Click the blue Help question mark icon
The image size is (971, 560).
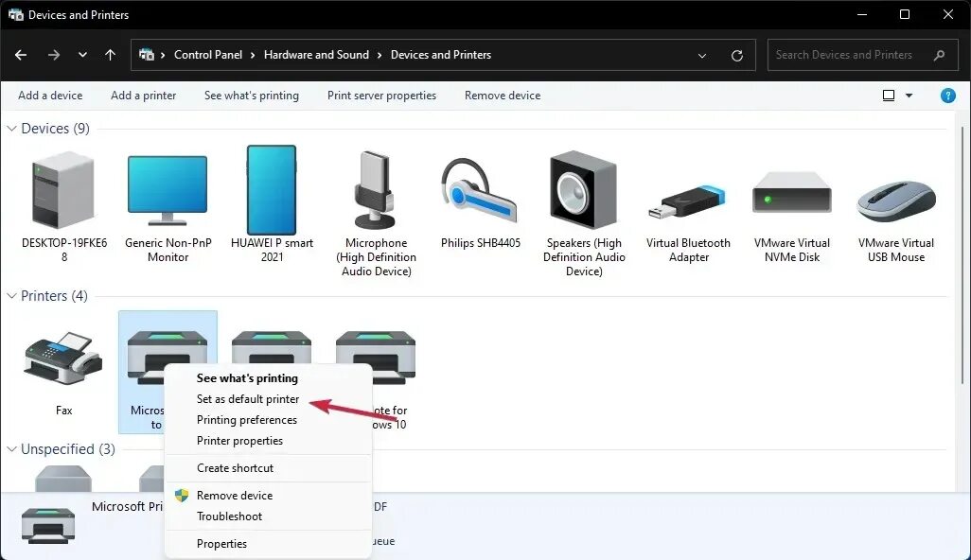click(947, 96)
